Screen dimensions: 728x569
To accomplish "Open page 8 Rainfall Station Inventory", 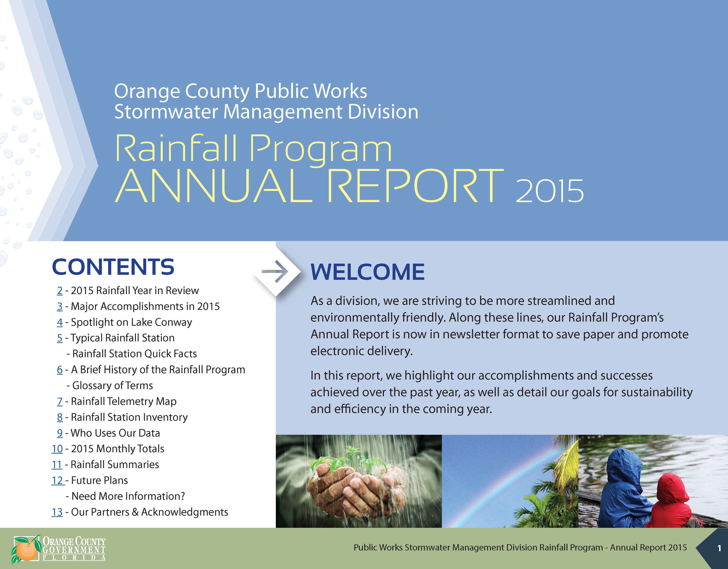I will pyautogui.click(x=60, y=417).
